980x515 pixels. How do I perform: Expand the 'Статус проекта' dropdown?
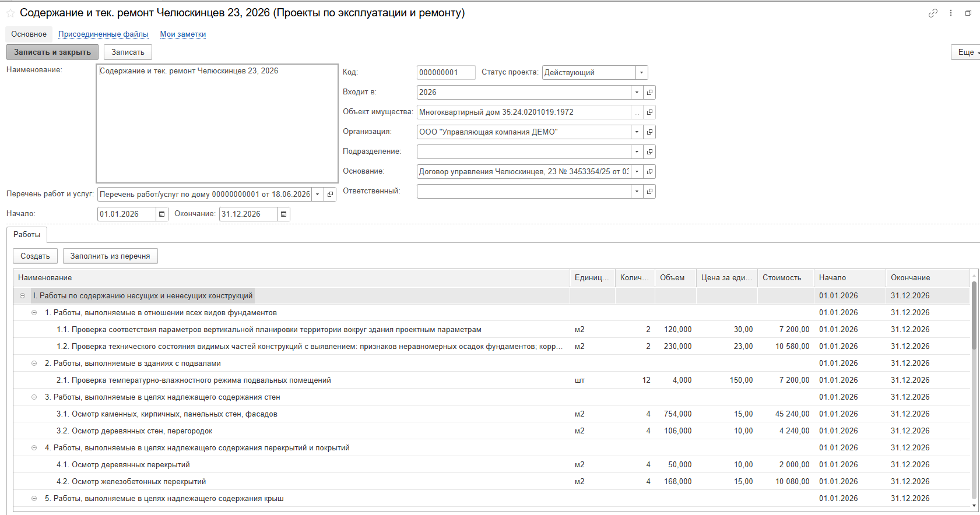click(641, 72)
